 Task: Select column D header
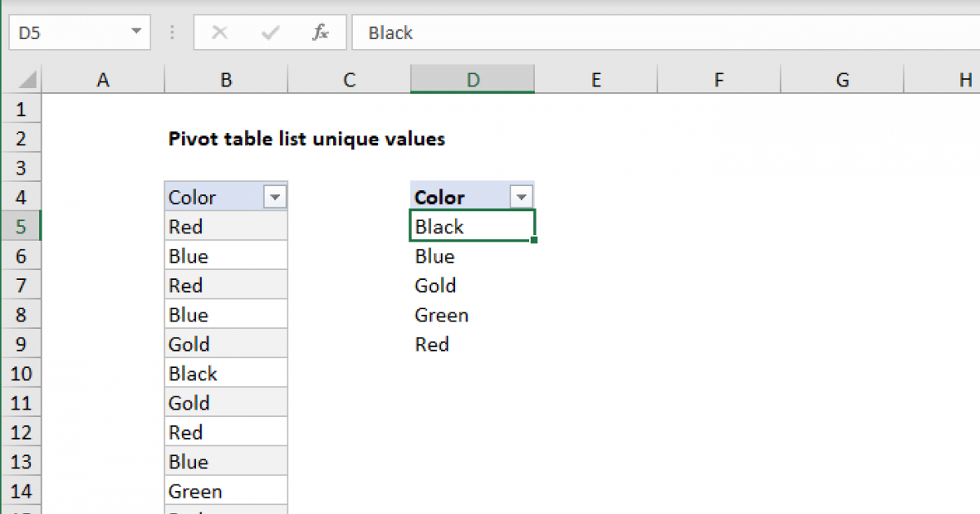pyautogui.click(x=472, y=79)
